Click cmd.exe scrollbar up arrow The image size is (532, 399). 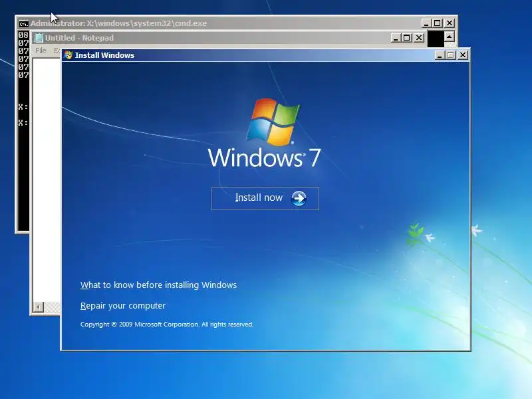pos(450,37)
